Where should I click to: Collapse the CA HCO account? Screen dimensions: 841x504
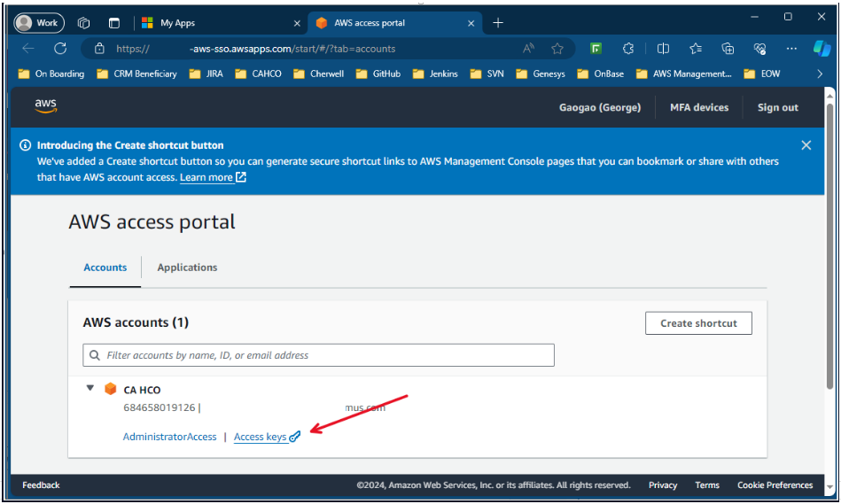tap(90, 388)
